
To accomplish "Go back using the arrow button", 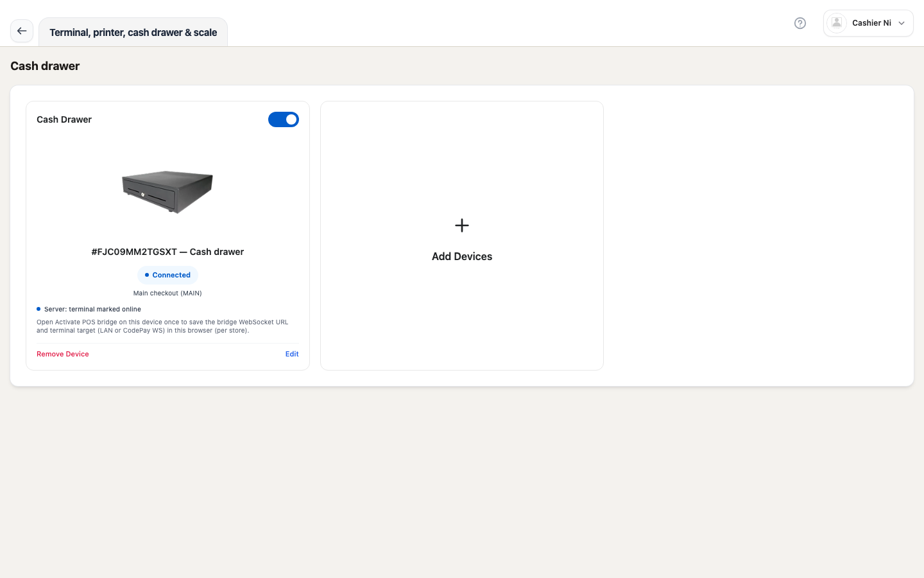I will [x=22, y=31].
